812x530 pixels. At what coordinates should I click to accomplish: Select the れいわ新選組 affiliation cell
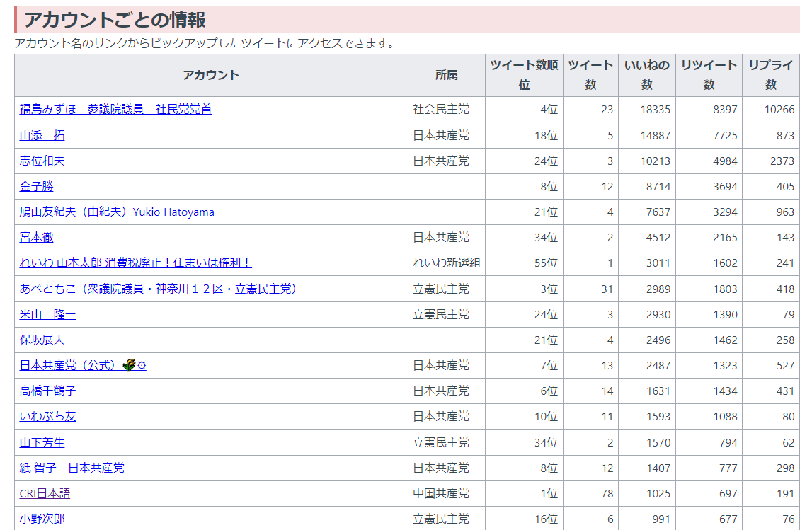coord(447,263)
